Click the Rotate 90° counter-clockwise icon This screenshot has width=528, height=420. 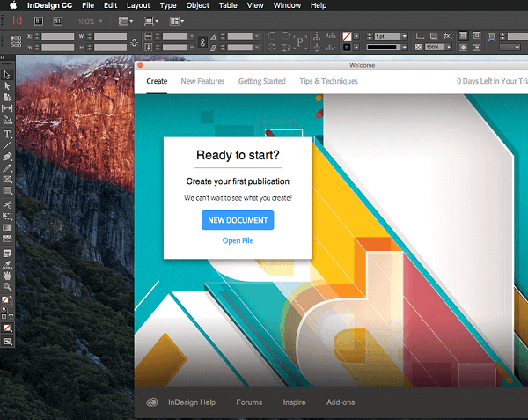[285, 36]
